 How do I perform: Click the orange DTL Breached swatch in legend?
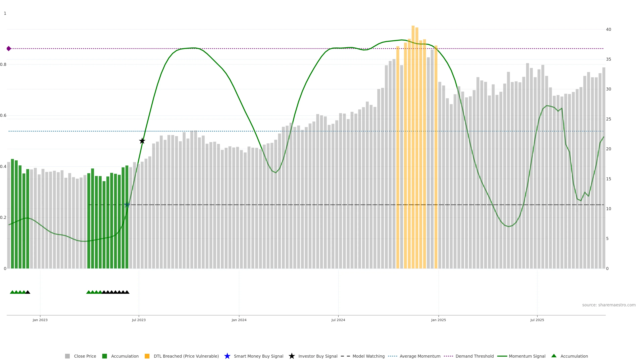147,356
